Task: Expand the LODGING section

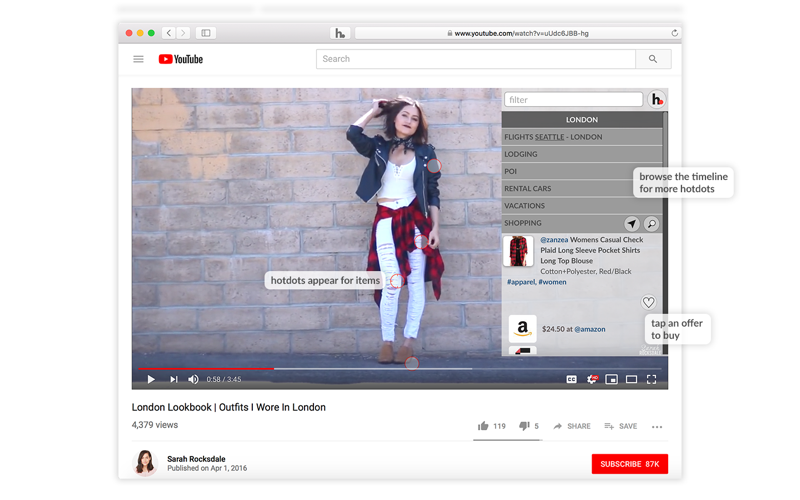Action: click(582, 154)
